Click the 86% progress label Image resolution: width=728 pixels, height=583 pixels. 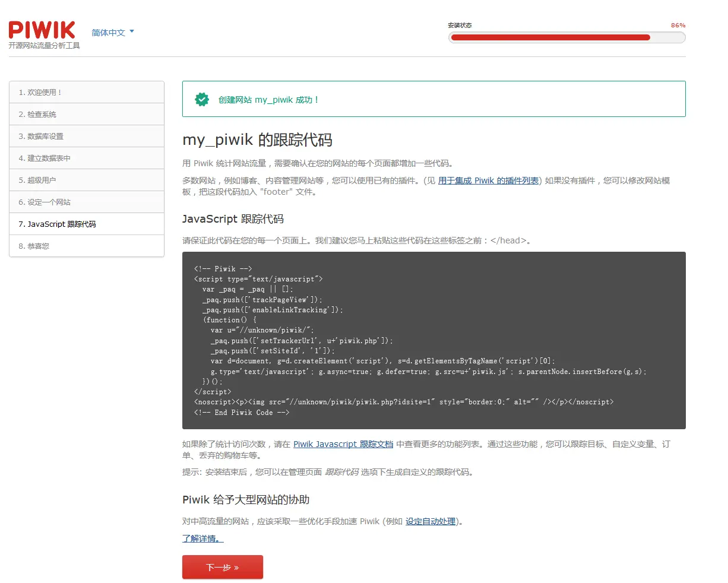pos(678,26)
